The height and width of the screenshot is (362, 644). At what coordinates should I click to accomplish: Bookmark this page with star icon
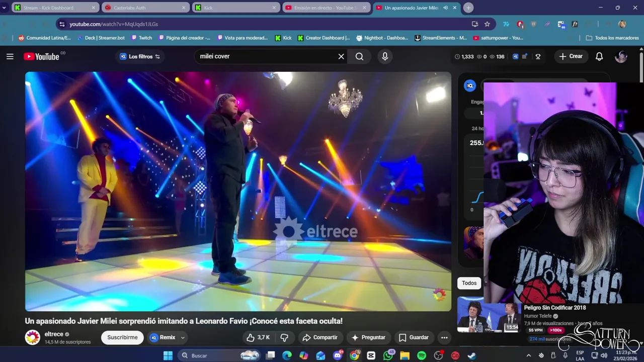click(487, 24)
